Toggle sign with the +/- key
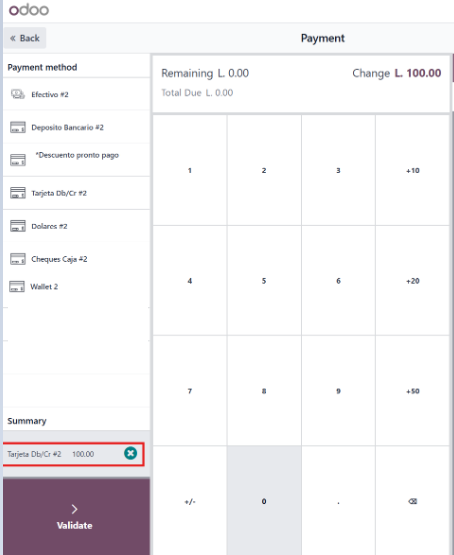 (190, 501)
